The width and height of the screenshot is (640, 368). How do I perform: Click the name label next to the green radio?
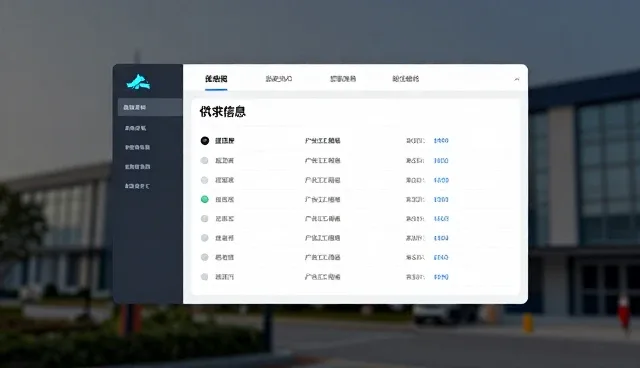tap(224, 200)
